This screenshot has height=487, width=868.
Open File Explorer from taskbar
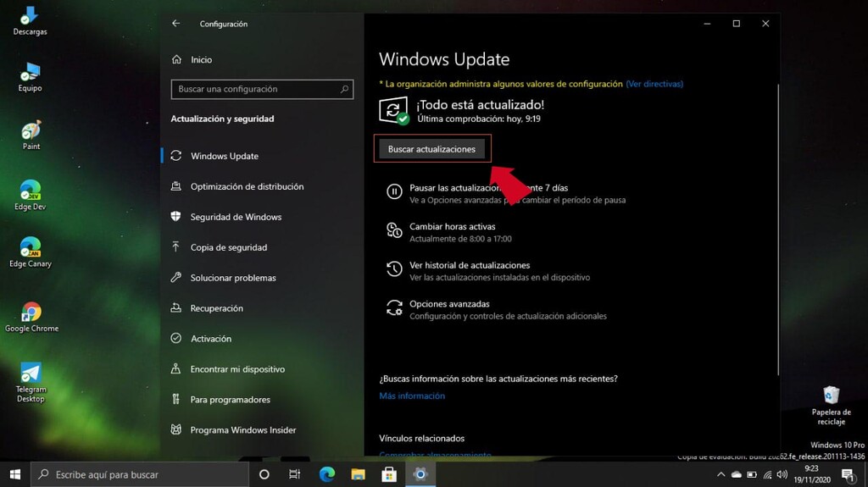359,474
